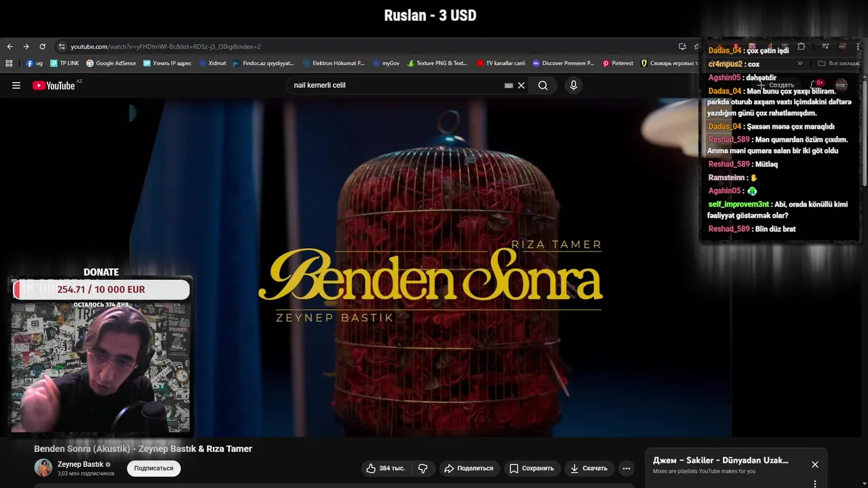Viewport: 868px width, 488px height.
Task: Start voice search with microphone
Action: pyautogui.click(x=574, y=85)
